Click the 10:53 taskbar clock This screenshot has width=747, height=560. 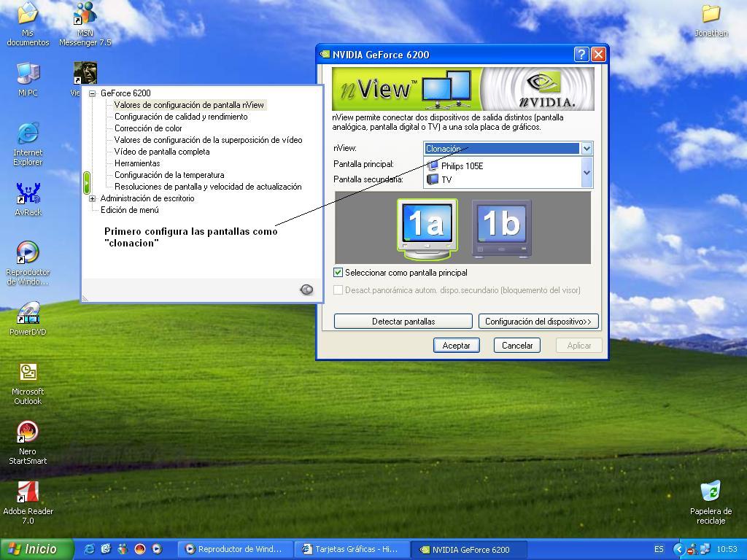point(727,549)
